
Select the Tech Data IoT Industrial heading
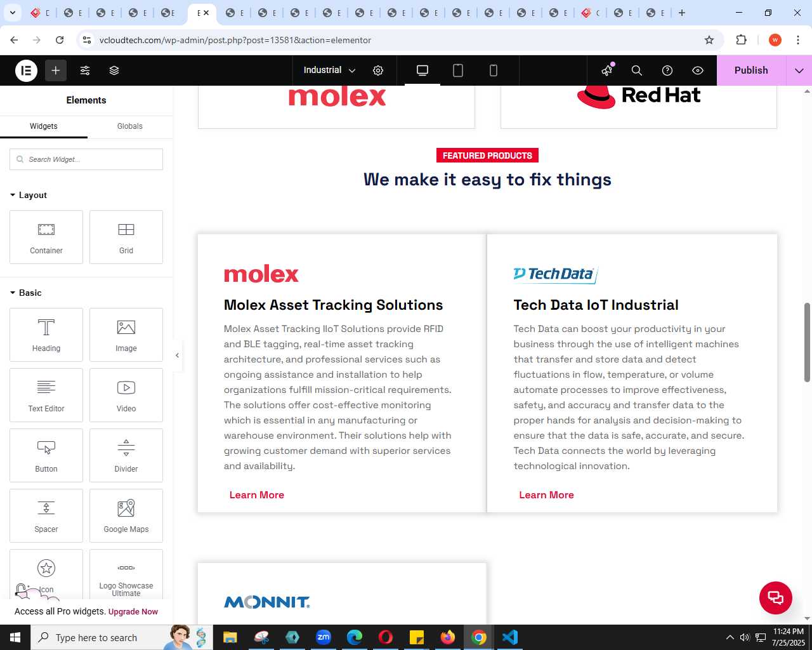tap(596, 305)
